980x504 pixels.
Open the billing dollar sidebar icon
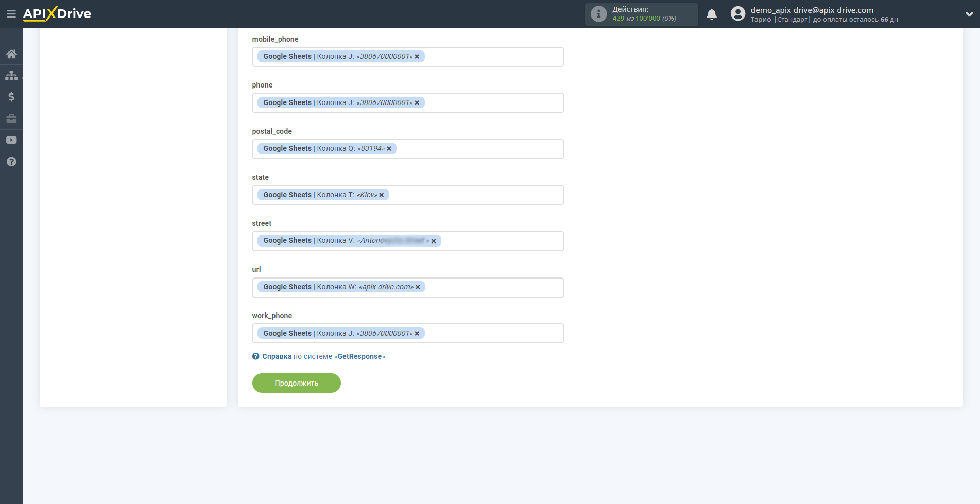(11, 97)
